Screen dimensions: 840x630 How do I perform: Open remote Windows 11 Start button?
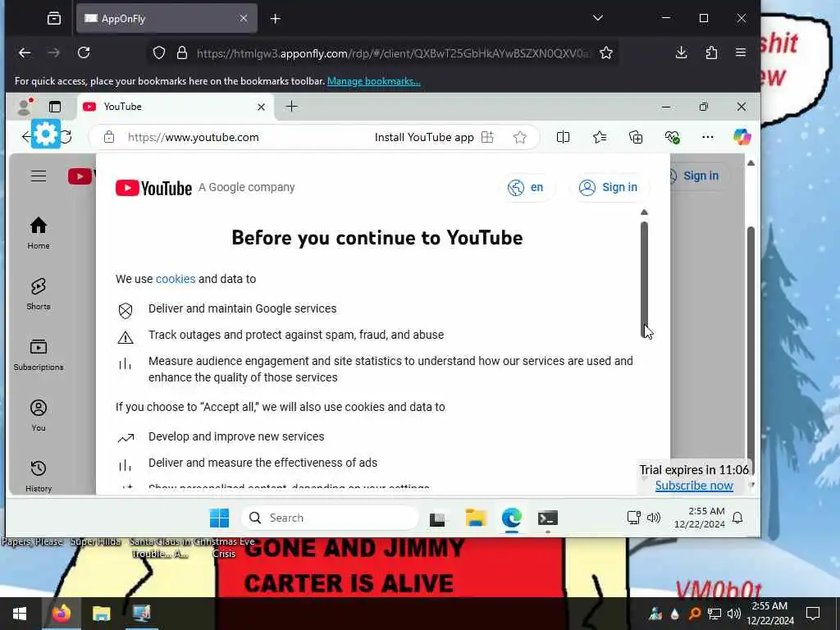coord(219,518)
